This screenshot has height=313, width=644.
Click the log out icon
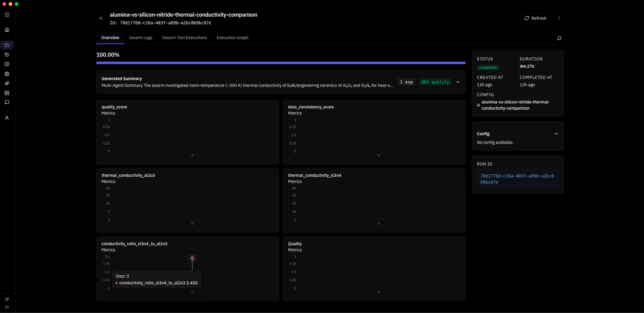[x=7, y=307]
